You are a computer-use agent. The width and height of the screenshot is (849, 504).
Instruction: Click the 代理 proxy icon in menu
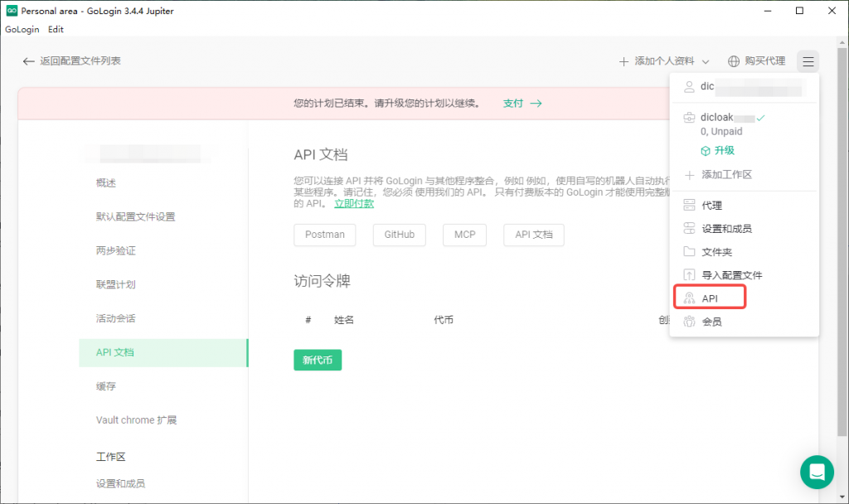click(689, 206)
